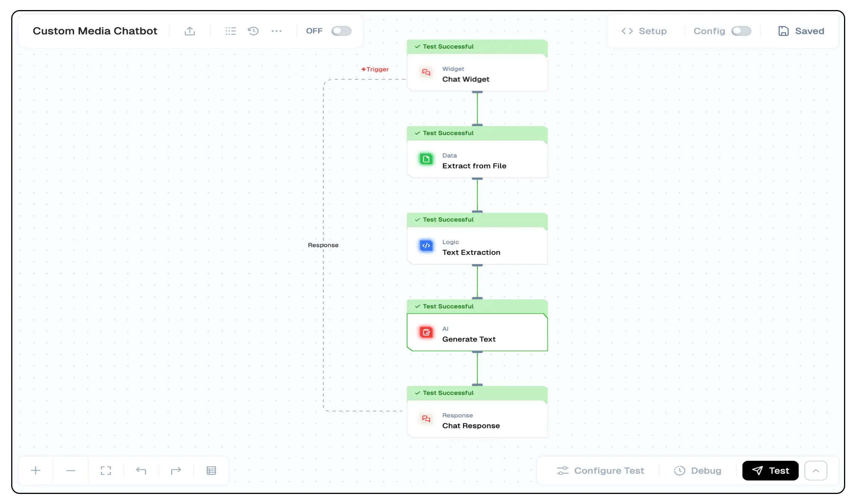
Task: Switch the workflow OFF toggle to ON
Action: tap(341, 31)
